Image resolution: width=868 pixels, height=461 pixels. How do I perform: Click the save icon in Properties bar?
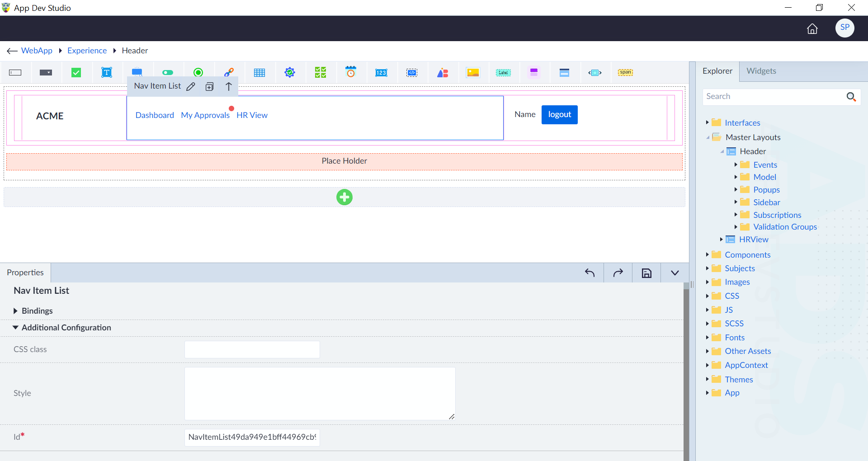click(x=647, y=273)
